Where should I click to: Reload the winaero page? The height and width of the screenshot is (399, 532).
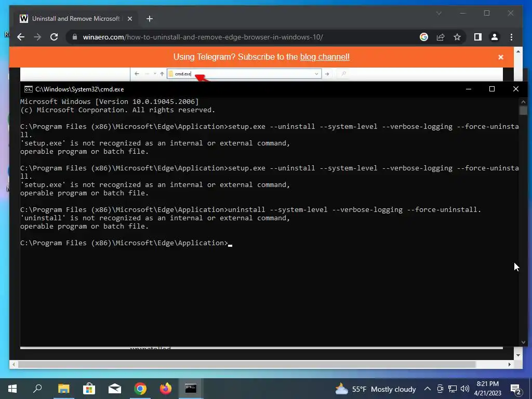[54, 37]
